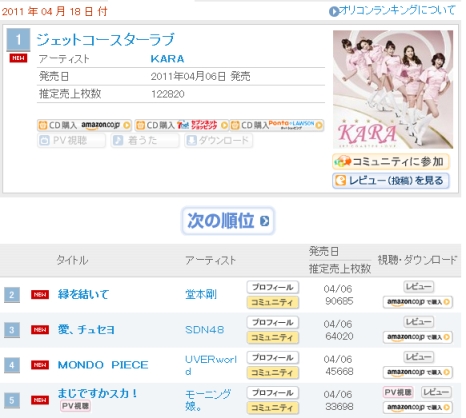Click the date 2011年04月18日付

point(54,11)
